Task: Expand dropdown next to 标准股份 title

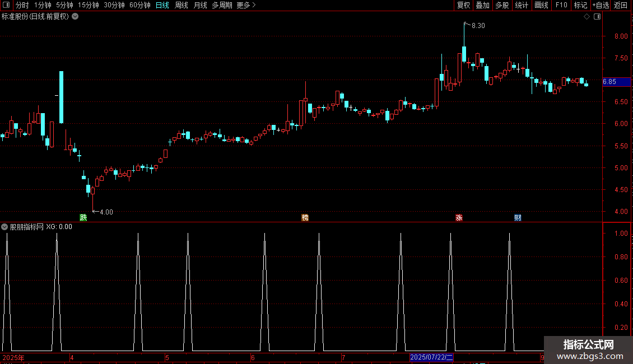Action: 75,17
